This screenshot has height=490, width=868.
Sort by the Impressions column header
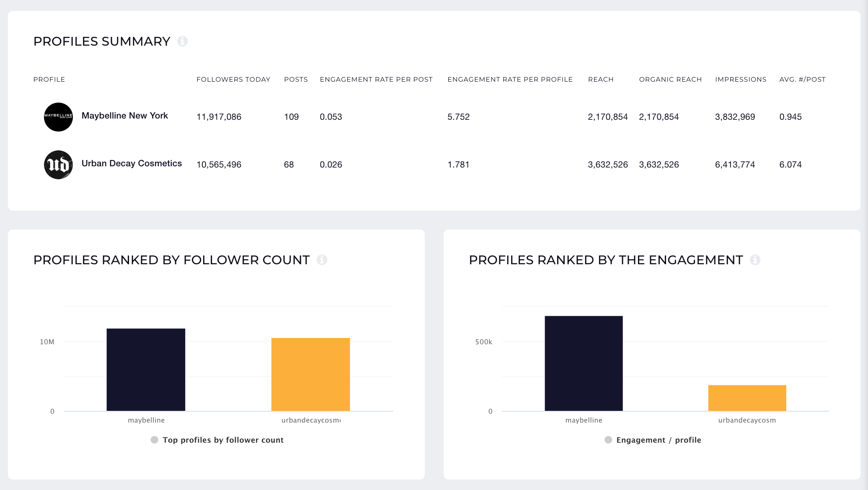(741, 79)
